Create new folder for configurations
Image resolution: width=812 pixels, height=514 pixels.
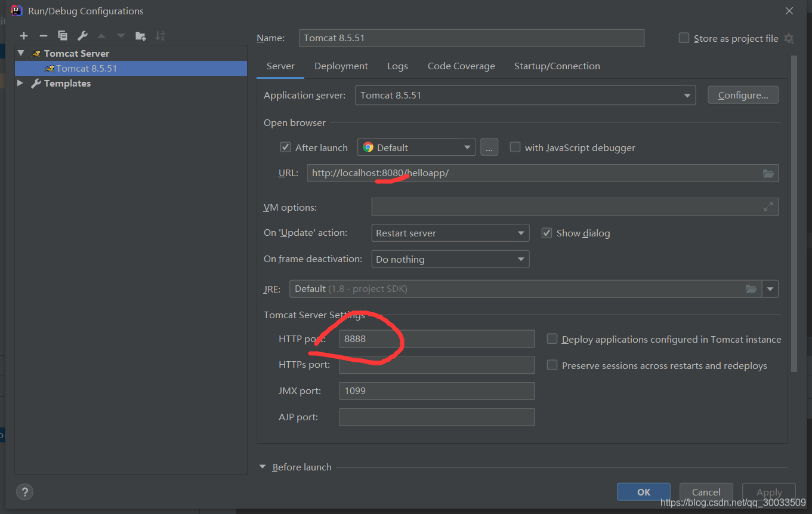[140, 36]
